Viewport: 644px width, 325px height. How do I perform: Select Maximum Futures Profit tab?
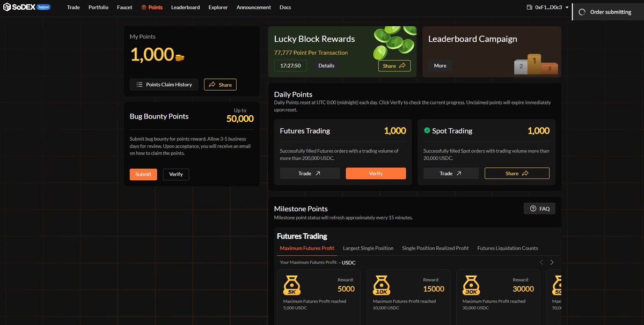click(x=307, y=248)
